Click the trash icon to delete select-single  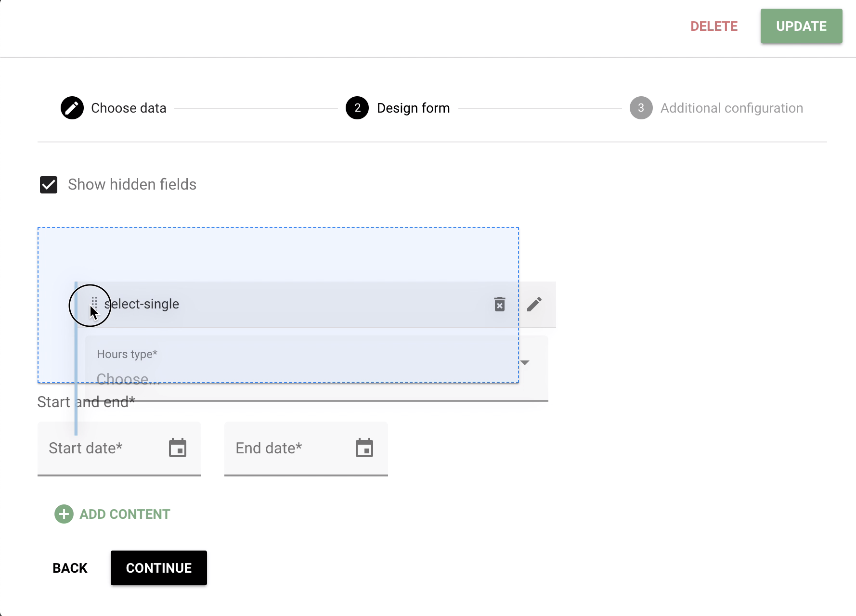(499, 304)
